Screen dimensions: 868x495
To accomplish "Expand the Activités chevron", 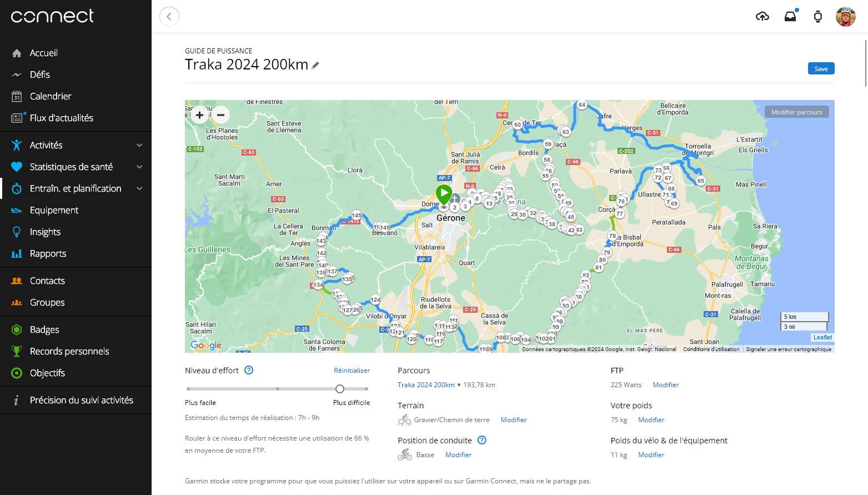I will [x=139, y=145].
